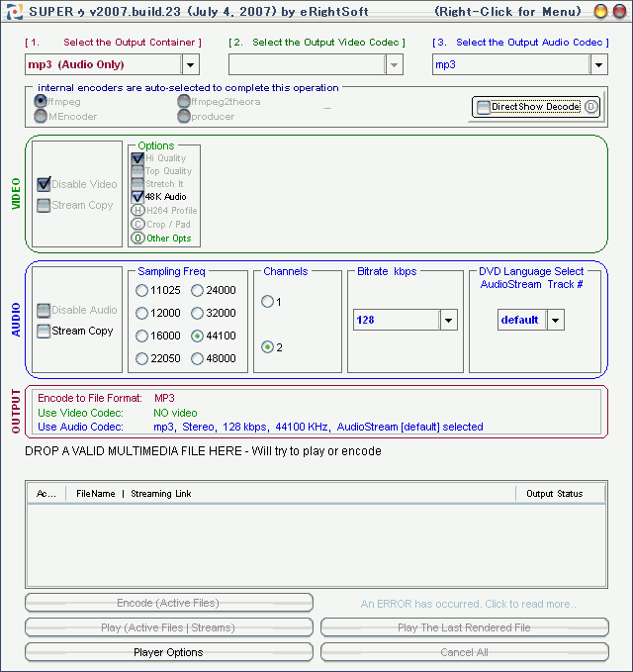Open the Output Video Codec dropdown arrow
This screenshot has height=672, width=633.
394,64
